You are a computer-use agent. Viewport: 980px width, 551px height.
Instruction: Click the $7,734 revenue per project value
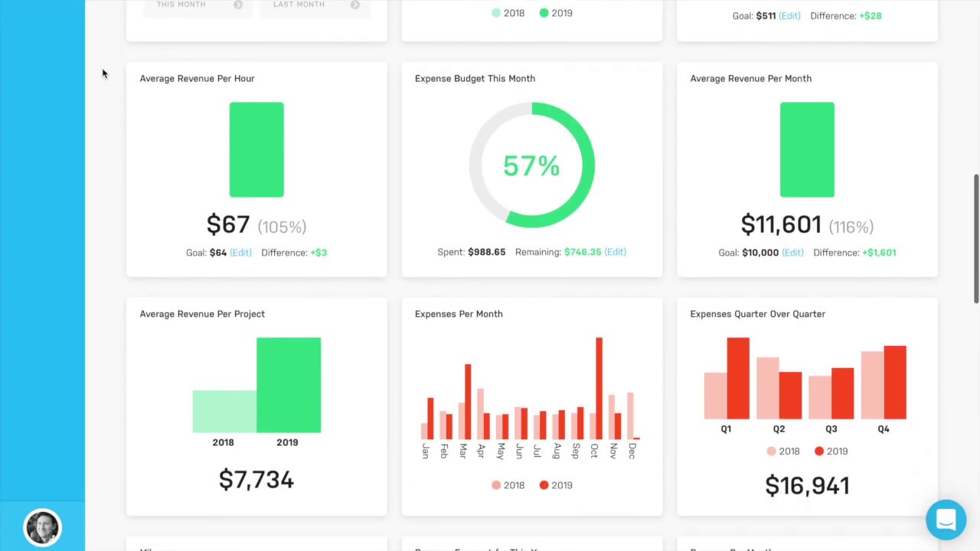coord(256,480)
